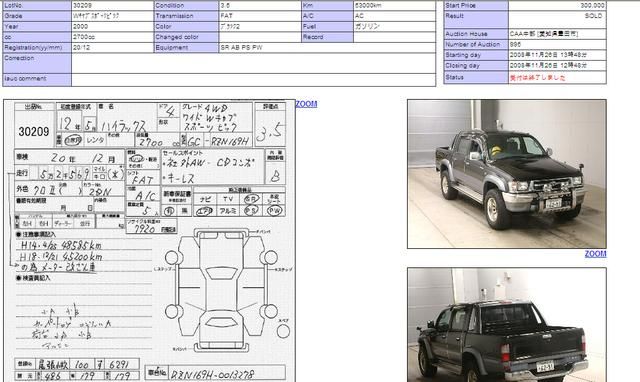Click the Fuel label cell
This screenshot has width=640, height=382.
tap(327, 27)
